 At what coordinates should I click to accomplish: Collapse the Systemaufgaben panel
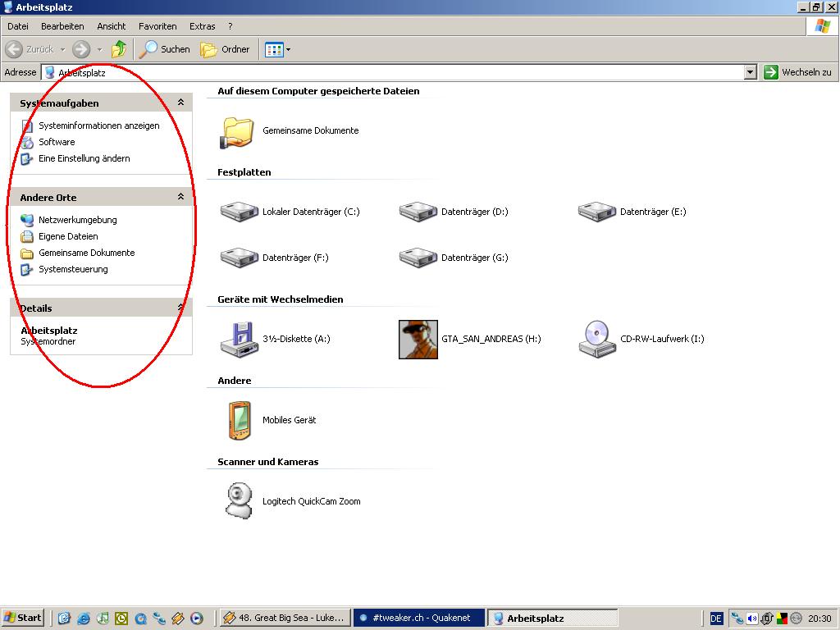pos(180,103)
